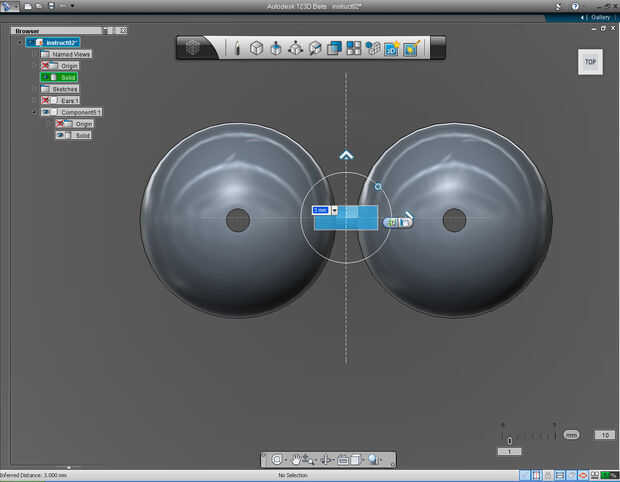This screenshot has height=482, width=620.
Task: Open the Pattern grid tool
Action: 353,49
